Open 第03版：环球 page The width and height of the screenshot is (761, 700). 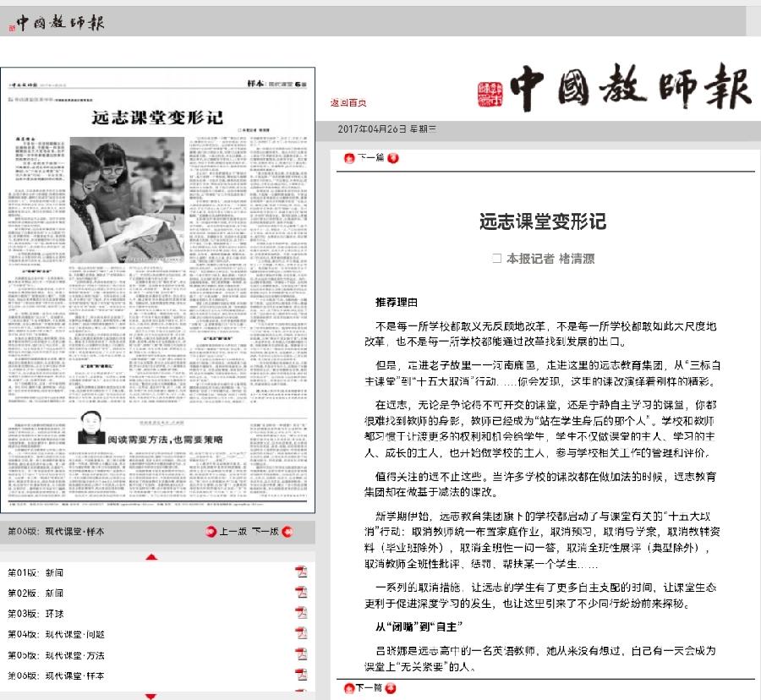tap(36, 614)
